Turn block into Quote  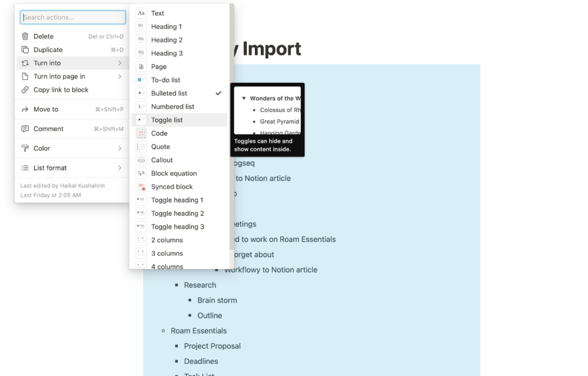pyautogui.click(x=180, y=146)
